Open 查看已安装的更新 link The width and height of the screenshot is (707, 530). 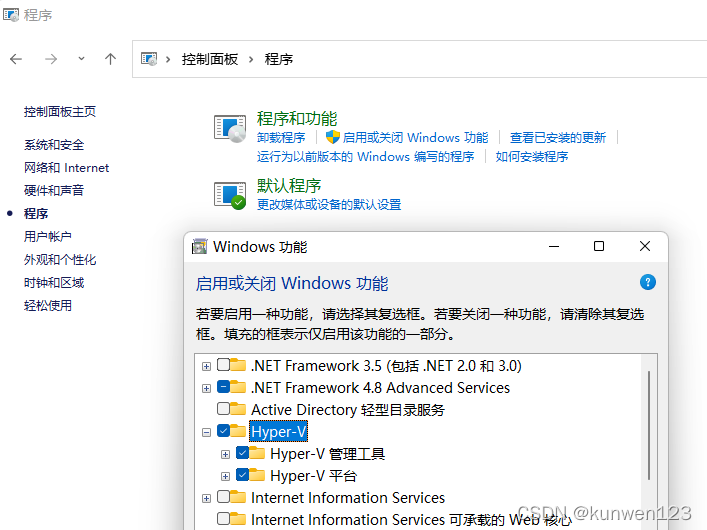click(558, 137)
